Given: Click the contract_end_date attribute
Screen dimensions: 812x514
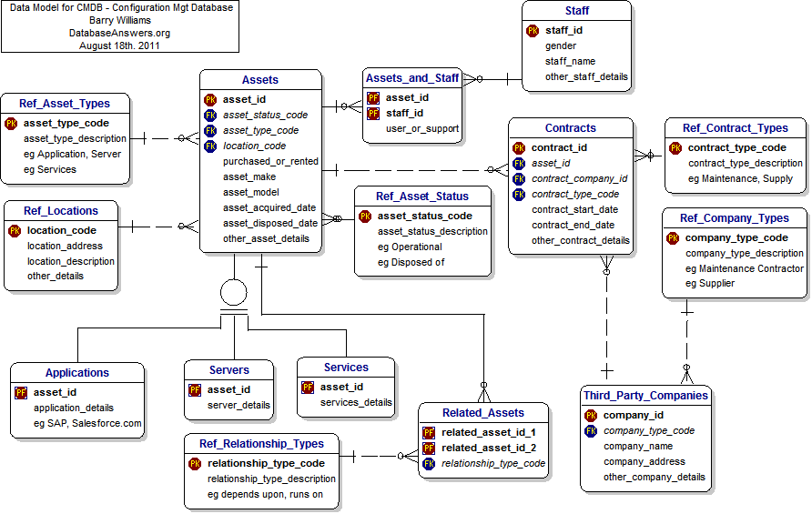Looking at the screenshot, I should click(573, 226).
